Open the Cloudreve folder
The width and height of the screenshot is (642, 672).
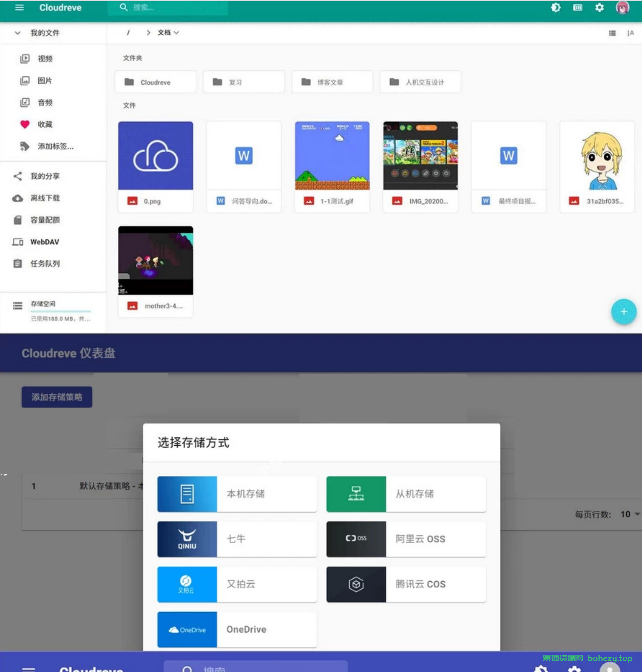tap(156, 82)
